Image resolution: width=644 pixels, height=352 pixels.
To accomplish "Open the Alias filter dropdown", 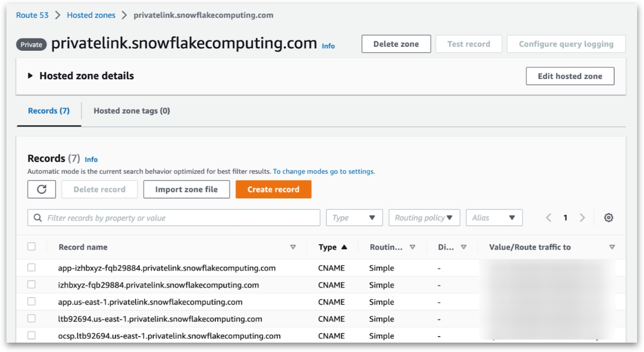I will pos(494,218).
